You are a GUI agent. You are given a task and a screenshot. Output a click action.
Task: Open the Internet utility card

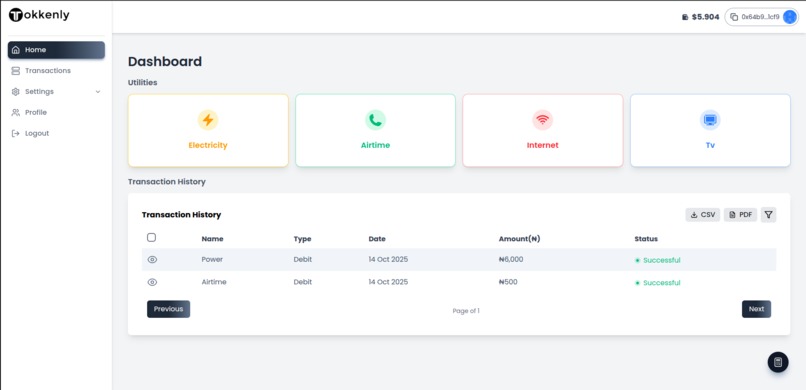543,131
